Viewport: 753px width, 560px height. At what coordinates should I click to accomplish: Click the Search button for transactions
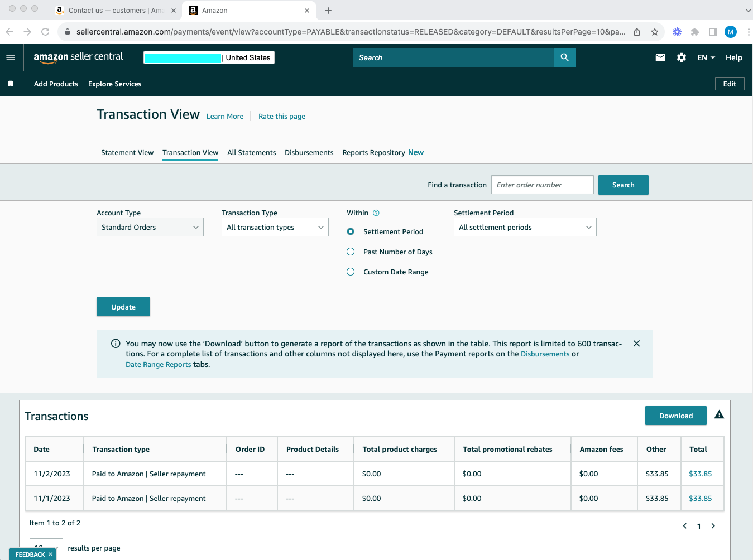click(623, 185)
